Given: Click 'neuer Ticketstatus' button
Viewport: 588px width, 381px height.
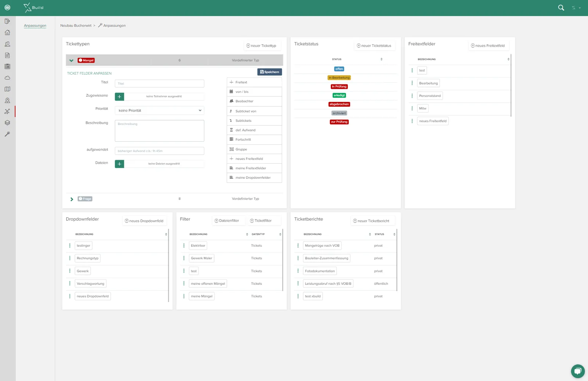Looking at the screenshot, I should [x=374, y=46].
